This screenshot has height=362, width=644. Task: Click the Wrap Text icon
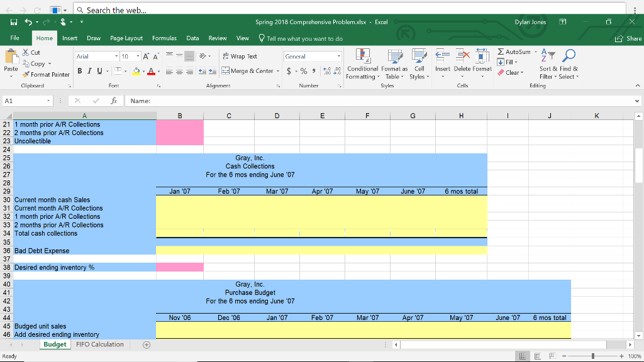tap(227, 57)
